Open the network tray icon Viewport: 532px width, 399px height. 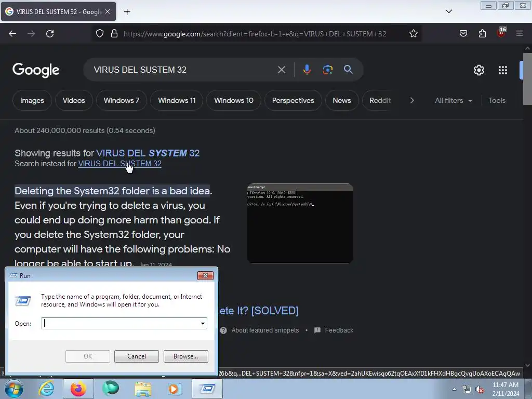point(467,390)
